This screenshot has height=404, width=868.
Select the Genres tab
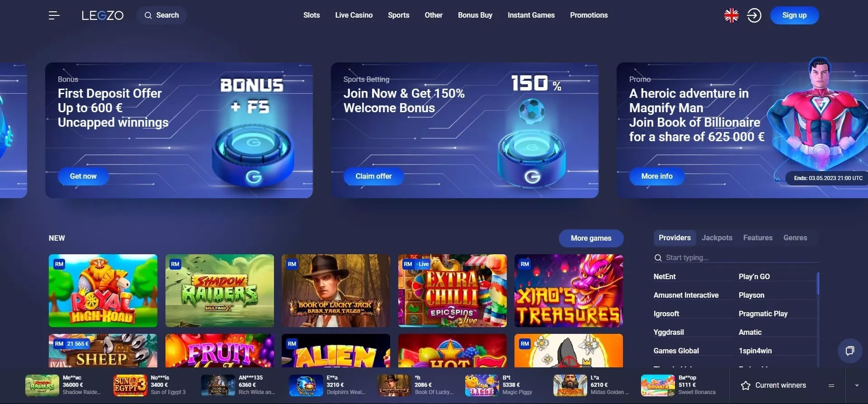[795, 238]
